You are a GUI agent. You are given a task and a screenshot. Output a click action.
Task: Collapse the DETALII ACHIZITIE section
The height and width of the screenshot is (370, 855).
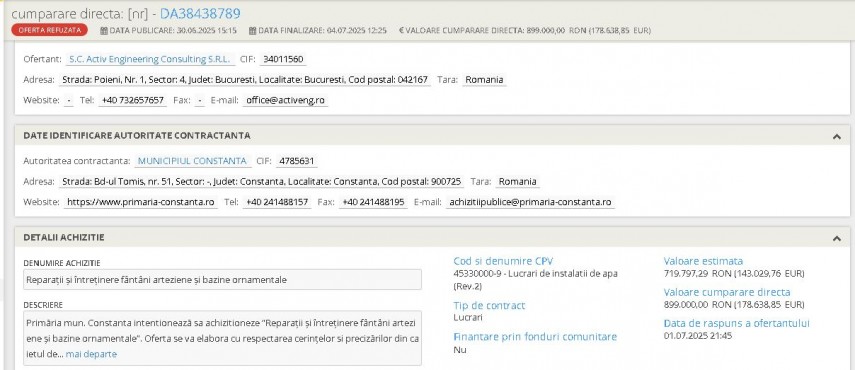[x=836, y=238]
